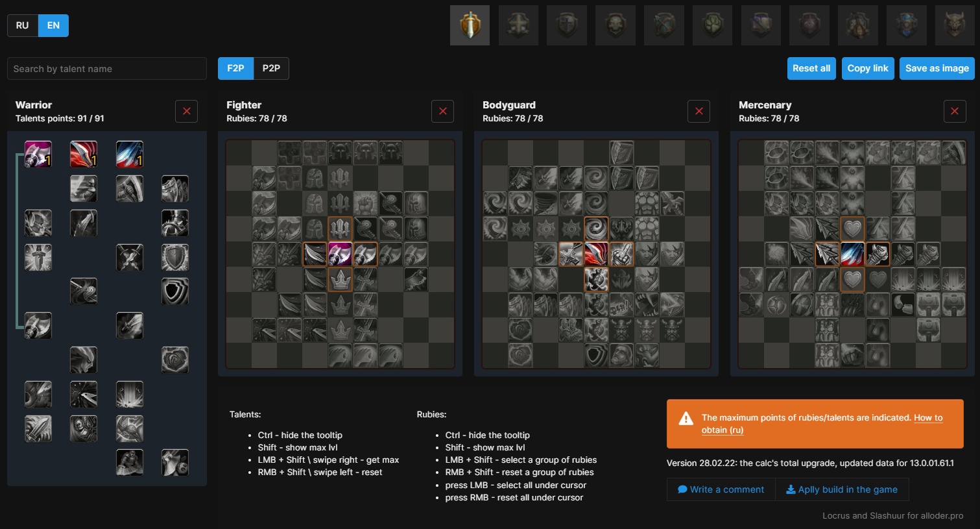The width and height of the screenshot is (980, 529).
Task: Click the blue center ruby in Mercenary grid
Action: (852, 254)
